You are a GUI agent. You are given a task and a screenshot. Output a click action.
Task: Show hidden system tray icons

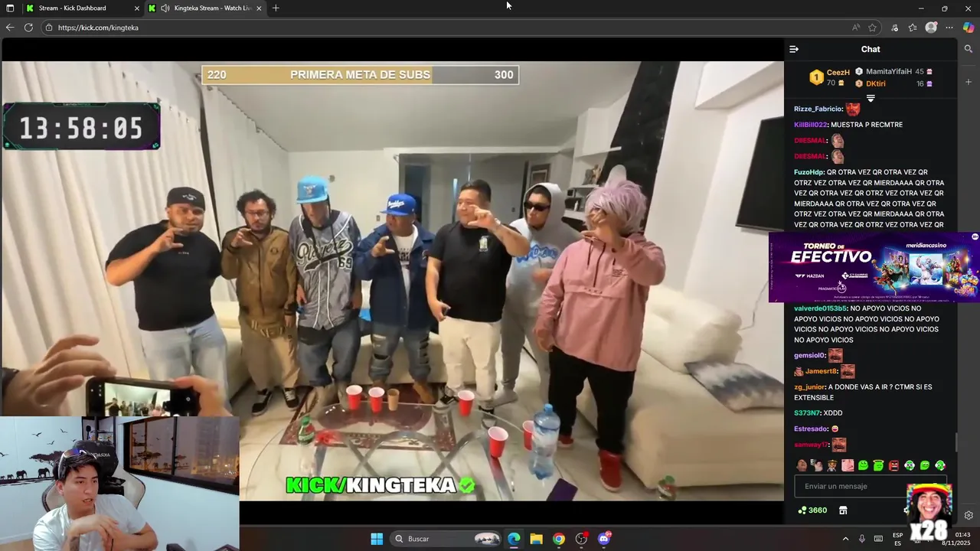pos(845,539)
